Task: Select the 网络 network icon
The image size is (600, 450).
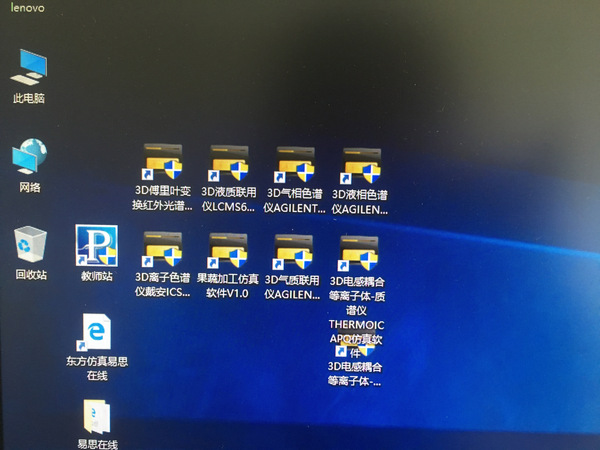Action: (x=29, y=158)
